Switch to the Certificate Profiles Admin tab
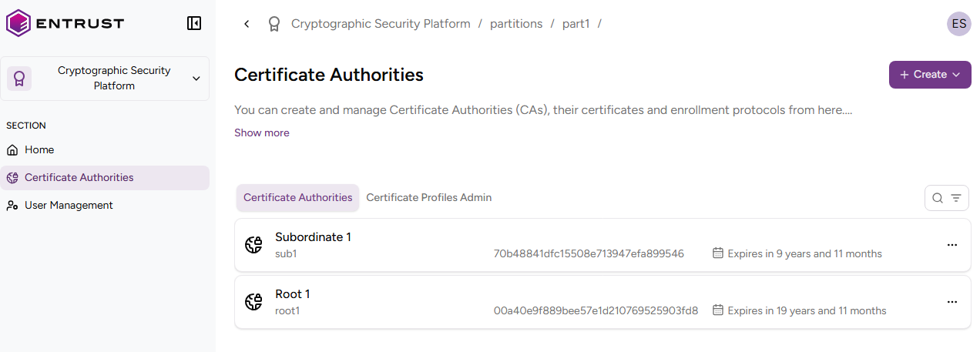Image resolution: width=980 pixels, height=352 pixels. tap(428, 198)
